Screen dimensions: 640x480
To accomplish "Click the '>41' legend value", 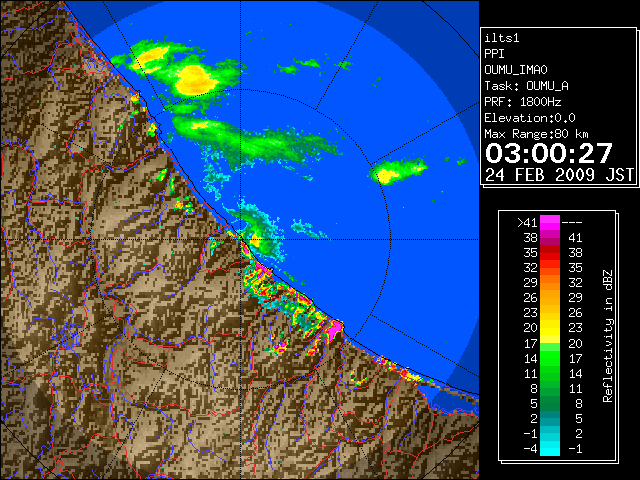I will (527, 223).
